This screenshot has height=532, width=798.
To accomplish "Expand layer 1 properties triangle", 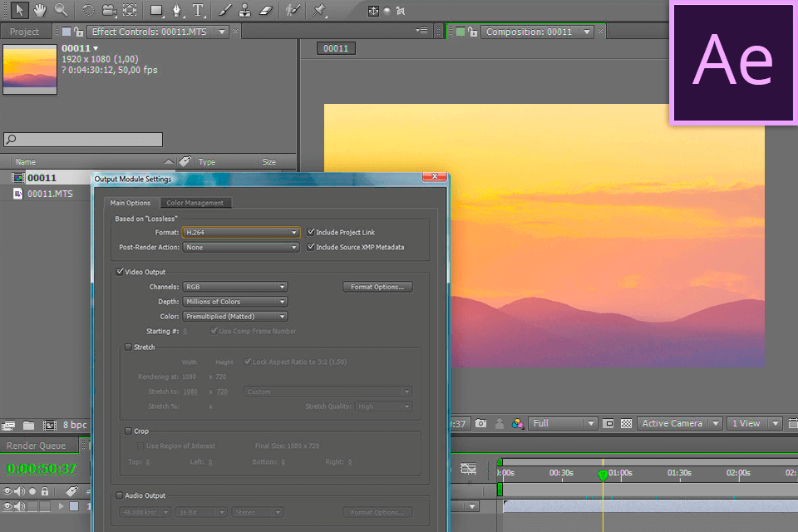I will point(61,506).
